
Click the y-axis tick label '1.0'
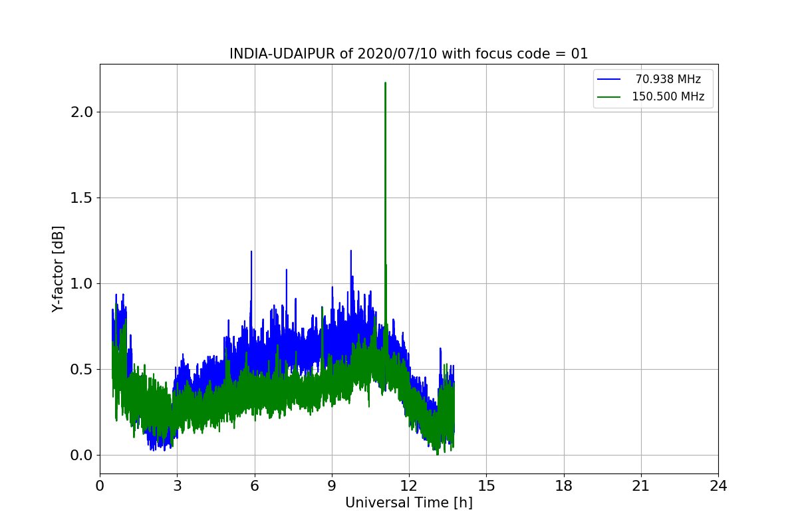point(82,283)
